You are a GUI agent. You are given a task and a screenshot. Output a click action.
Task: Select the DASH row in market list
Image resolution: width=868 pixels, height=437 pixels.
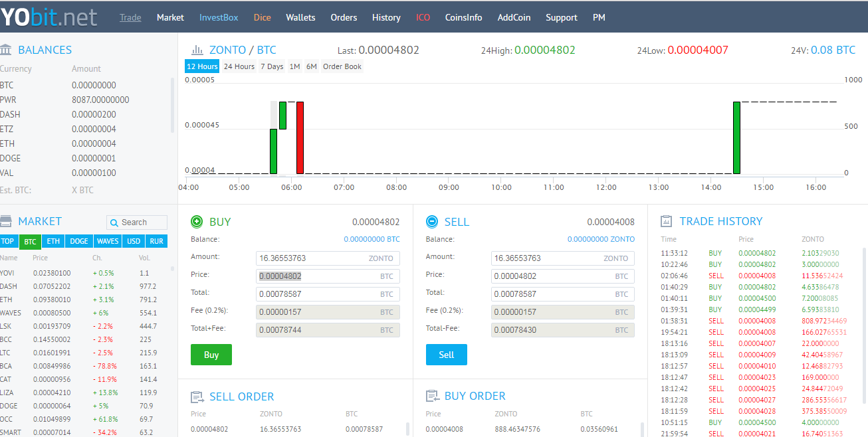[84, 286]
